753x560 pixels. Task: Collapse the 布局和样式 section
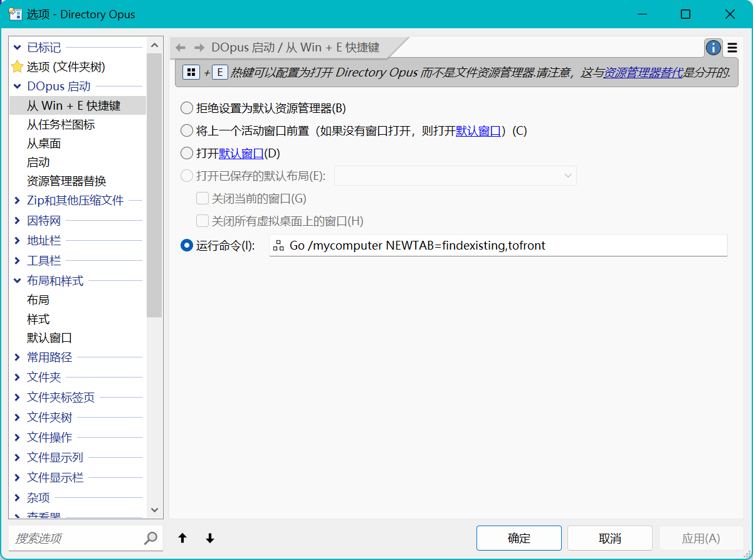pyautogui.click(x=17, y=281)
